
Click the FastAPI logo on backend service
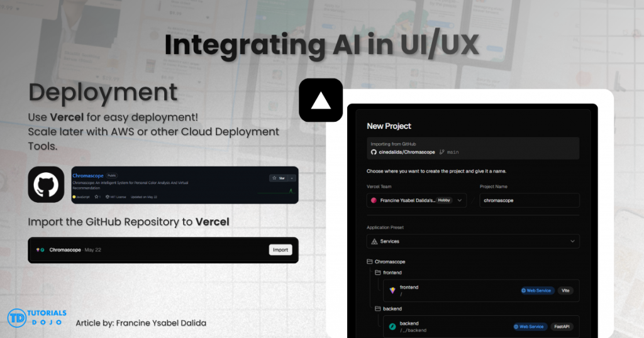(392, 327)
